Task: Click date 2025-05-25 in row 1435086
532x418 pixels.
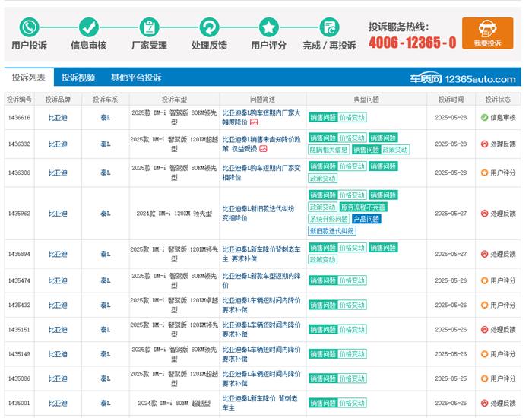Action: [x=451, y=378]
